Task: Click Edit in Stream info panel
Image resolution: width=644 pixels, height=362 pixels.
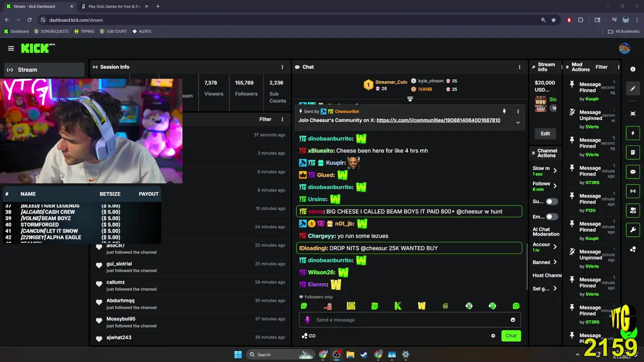Action: (545, 133)
